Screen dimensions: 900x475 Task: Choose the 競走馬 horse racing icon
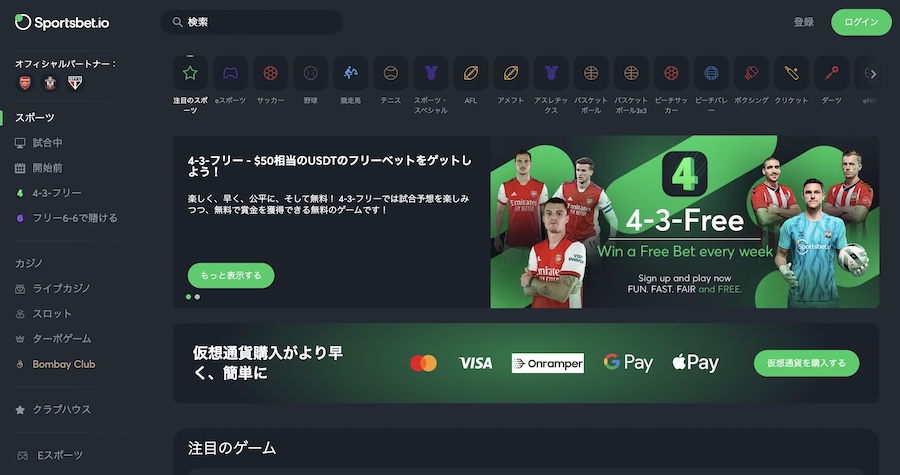[x=350, y=73]
